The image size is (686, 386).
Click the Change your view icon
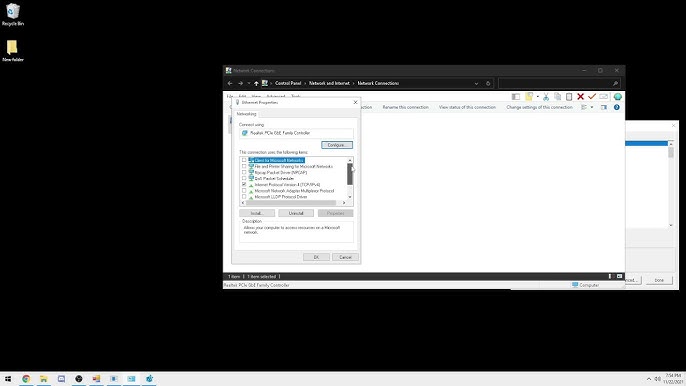point(584,107)
